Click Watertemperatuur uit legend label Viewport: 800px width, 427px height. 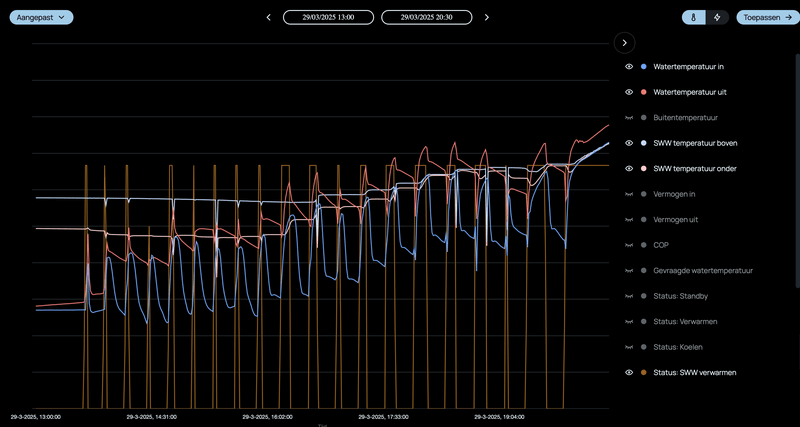tap(690, 92)
